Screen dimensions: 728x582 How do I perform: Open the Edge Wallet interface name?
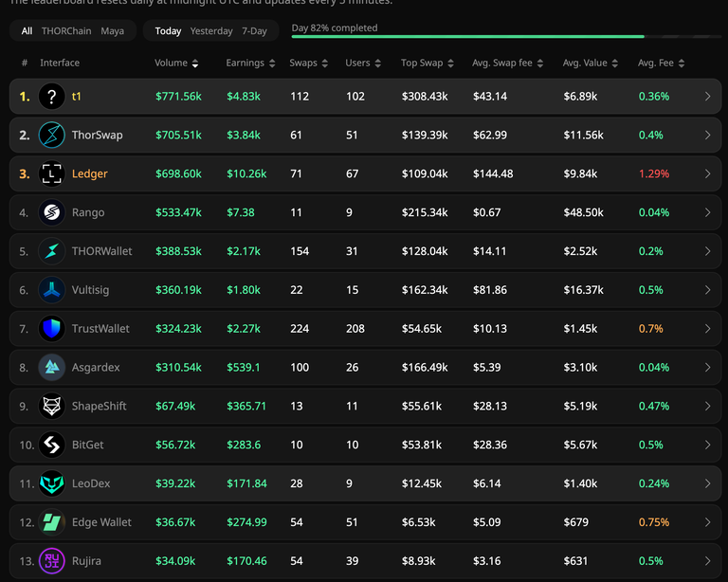click(101, 522)
